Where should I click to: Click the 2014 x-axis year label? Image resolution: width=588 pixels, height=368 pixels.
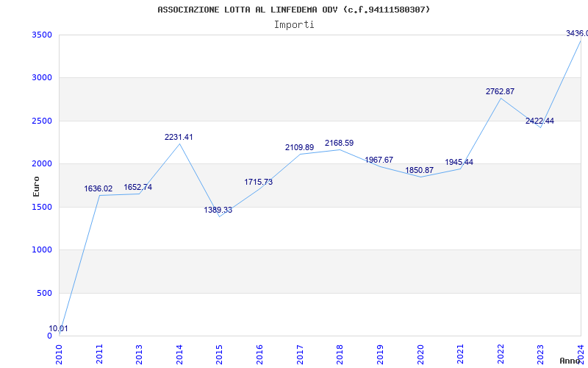179,354
